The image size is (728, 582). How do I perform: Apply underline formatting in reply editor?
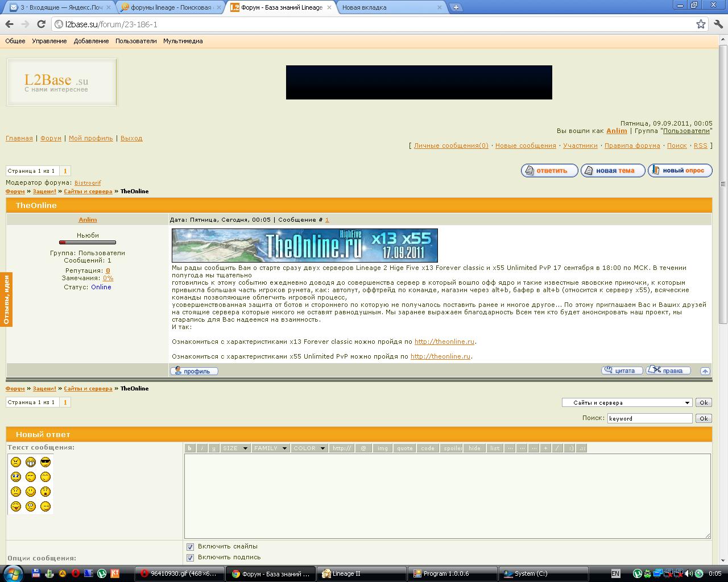click(x=214, y=448)
